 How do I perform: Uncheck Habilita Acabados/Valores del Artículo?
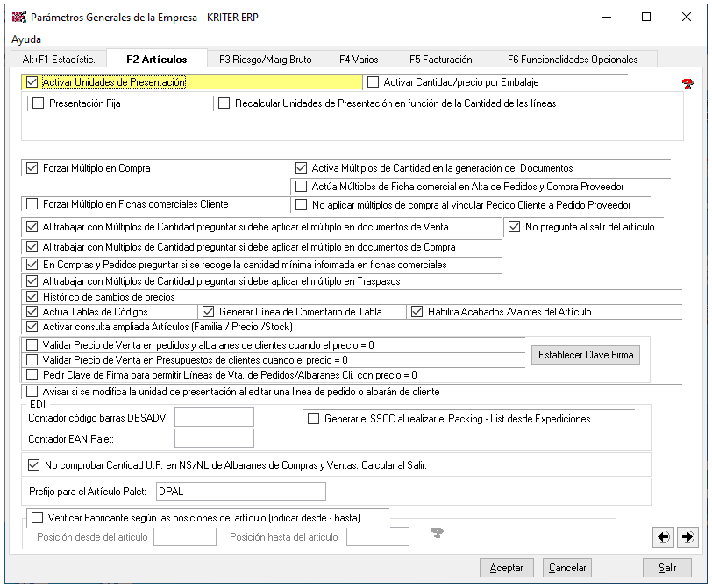pyautogui.click(x=417, y=312)
